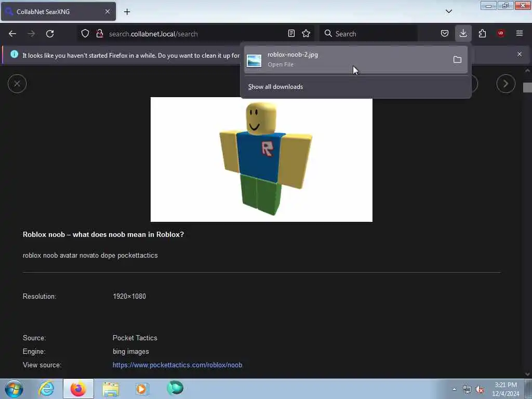The width and height of the screenshot is (532, 399).
Task: Click the insecure connection padlock icon
Action: pos(99,33)
